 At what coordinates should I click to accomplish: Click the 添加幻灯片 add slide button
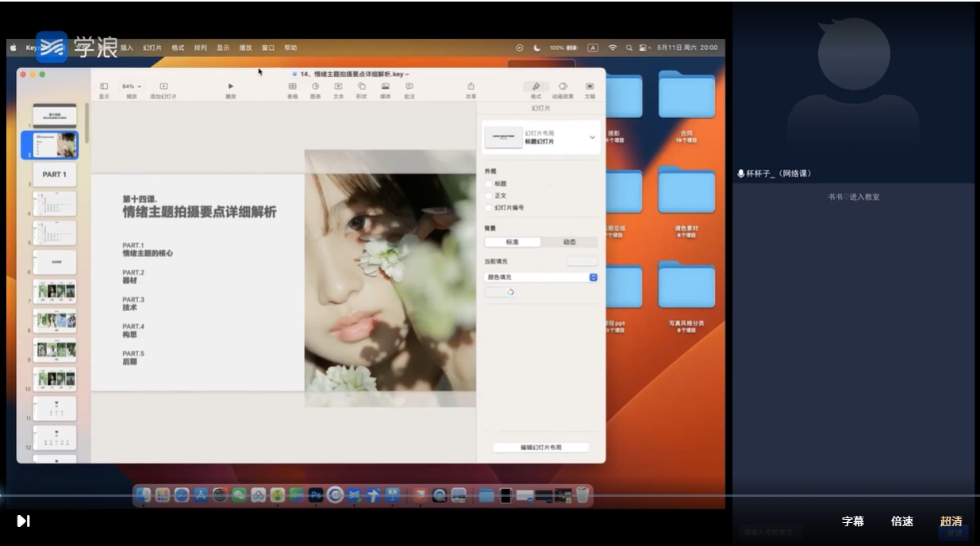click(163, 87)
